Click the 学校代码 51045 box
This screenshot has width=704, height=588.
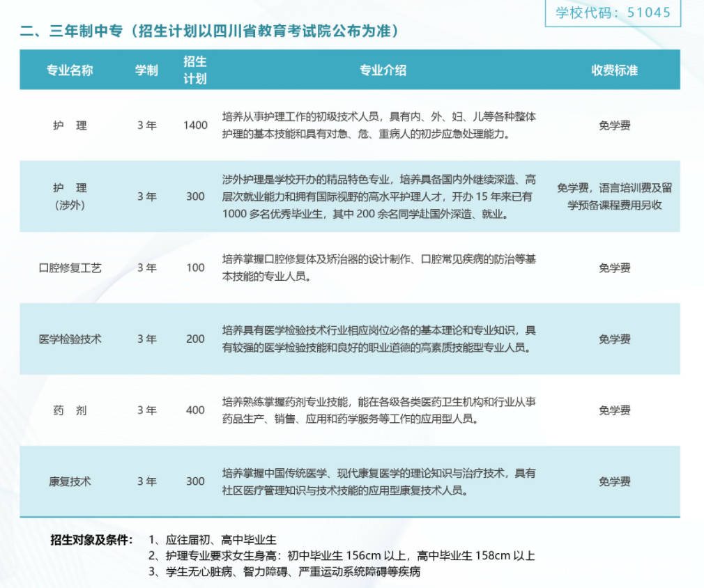tap(615, 12)
